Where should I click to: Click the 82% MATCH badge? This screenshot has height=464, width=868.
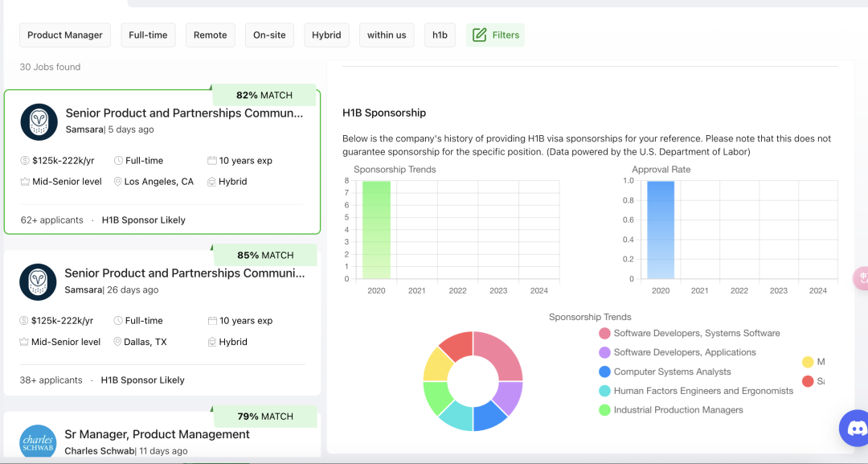[x=264, y=95]
